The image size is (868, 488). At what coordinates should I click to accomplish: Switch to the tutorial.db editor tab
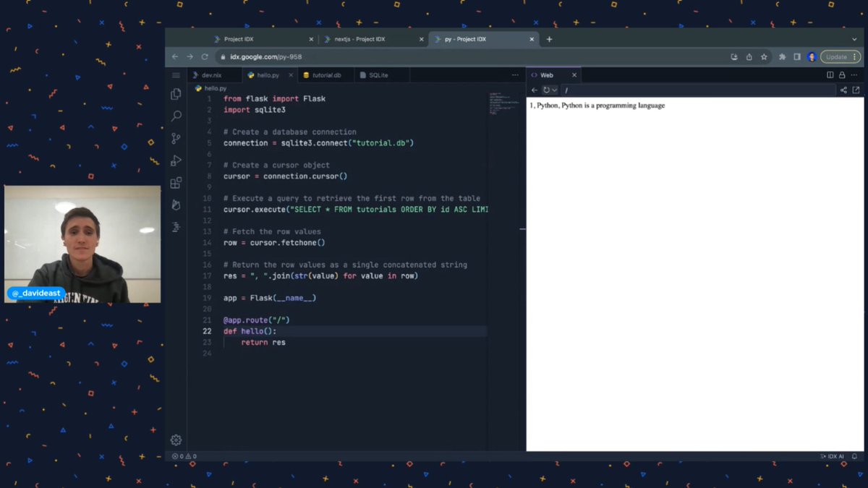[x=326, y=75]
